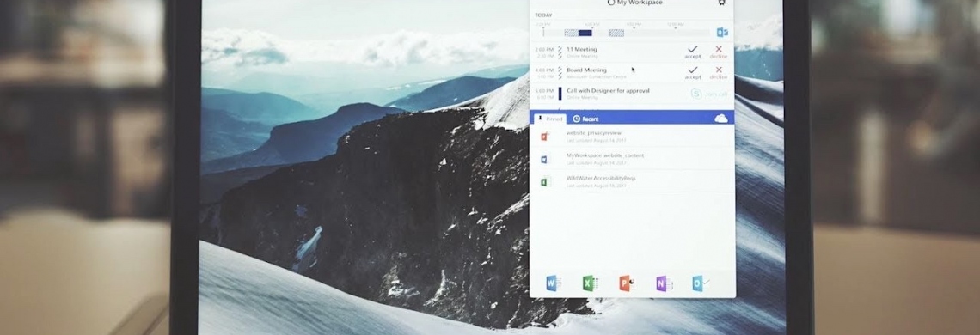Join the Skype call with Designer
980x335 pixels.
pos(709,94)
